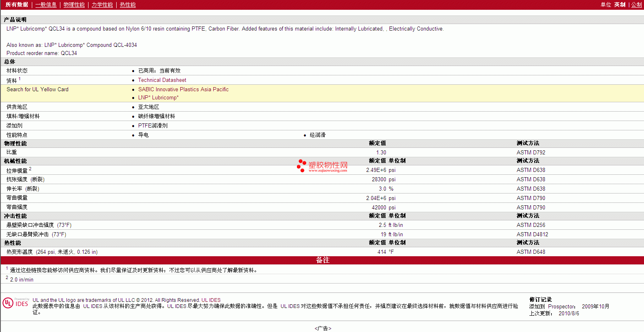Switch units to 公制
This screenshot has height=332, width=644.
click(x=636, y=5)
